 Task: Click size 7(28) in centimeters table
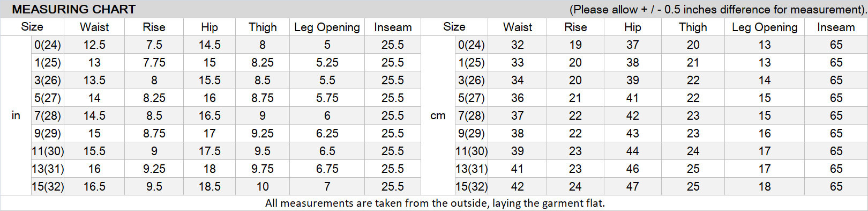pos(471,115)
